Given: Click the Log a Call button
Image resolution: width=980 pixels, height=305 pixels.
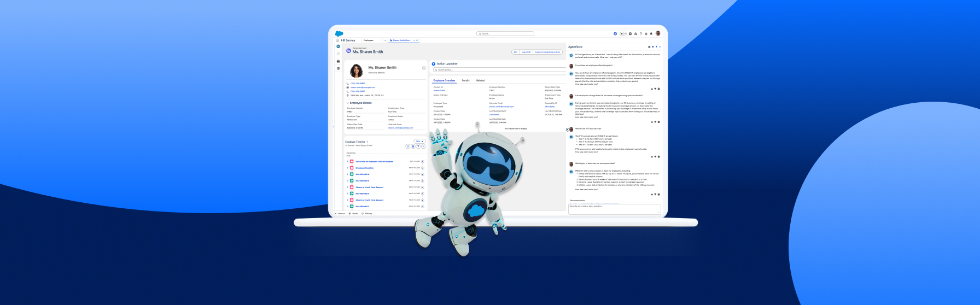Looking at the screenshot, I should coord(526,52).
